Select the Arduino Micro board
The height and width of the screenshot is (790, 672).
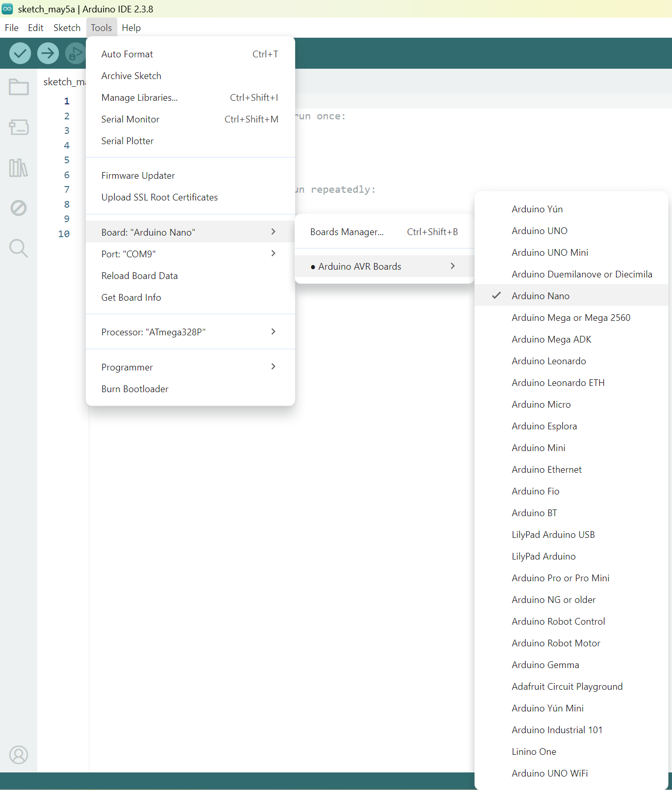tap(571, 404)
